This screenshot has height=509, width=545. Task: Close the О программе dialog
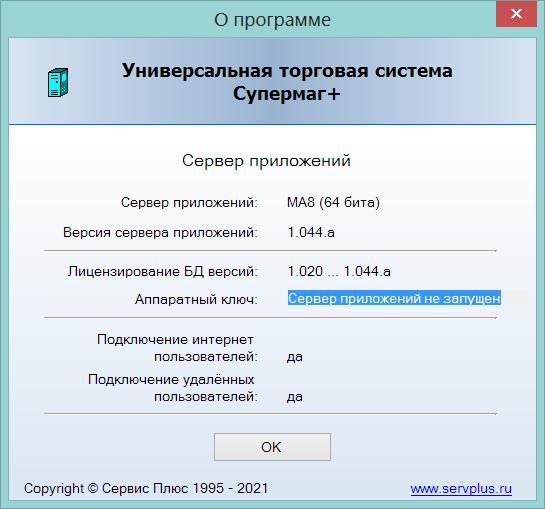(516, 14)
